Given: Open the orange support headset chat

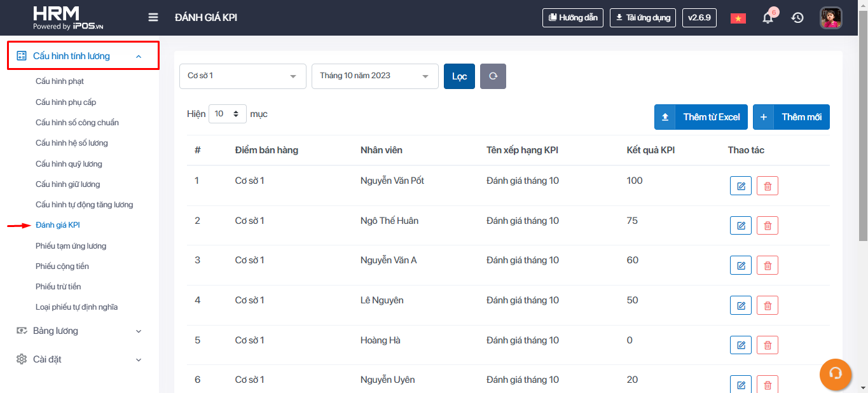Looking at the screenshot, I should tap(836, 374).
